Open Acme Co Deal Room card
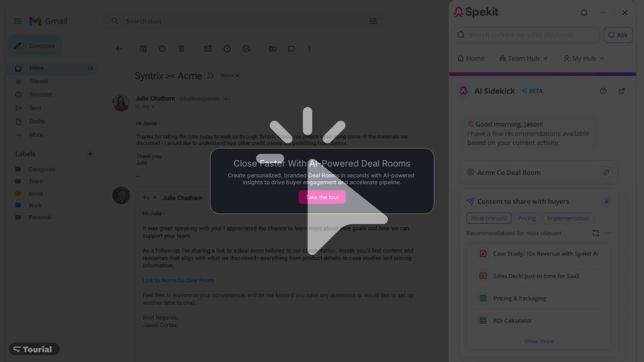Image resolution: width=644 pixels, height=362 pixels. coord(539,173)
